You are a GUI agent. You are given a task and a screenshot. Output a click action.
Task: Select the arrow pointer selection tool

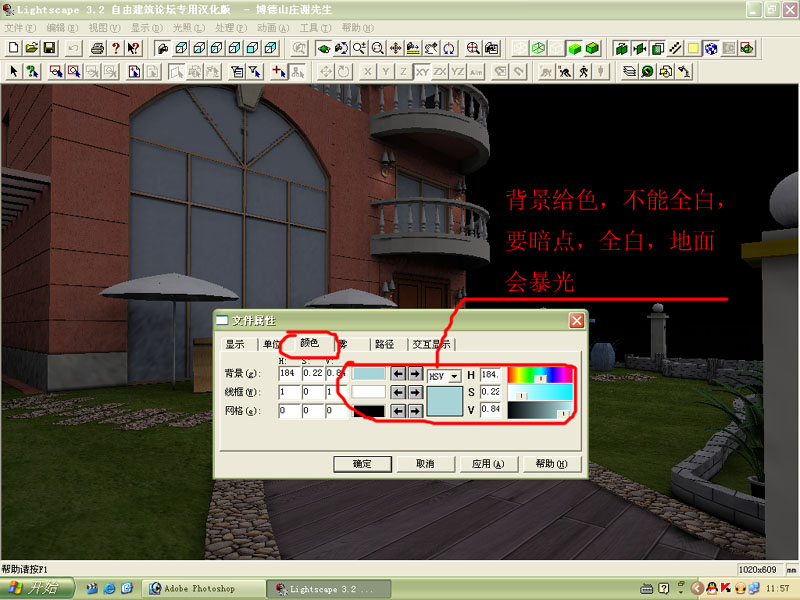[14, 72]
